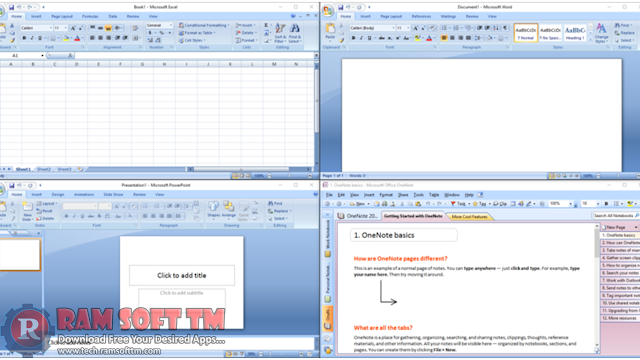Open the Tools menu in OneNote
The height and width of the screenshot is (360, 640).
[x=418, y=195]
